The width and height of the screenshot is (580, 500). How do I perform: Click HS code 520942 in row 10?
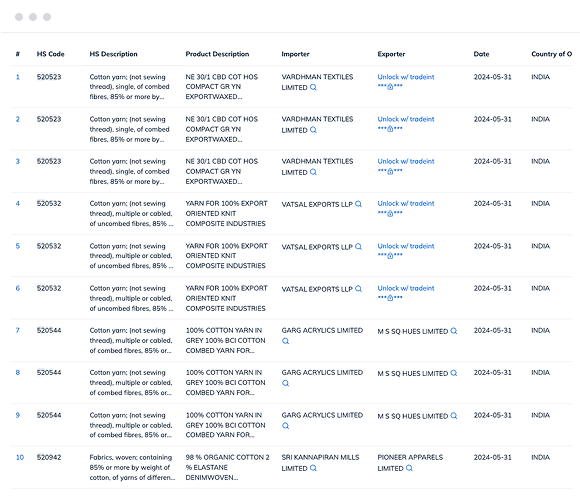coord(49,457)
